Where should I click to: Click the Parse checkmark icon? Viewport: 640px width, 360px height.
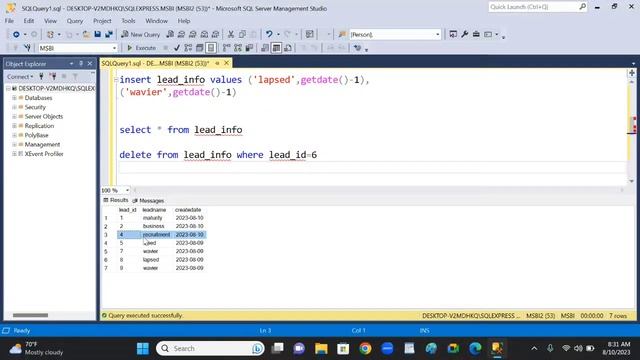(177, 48)
